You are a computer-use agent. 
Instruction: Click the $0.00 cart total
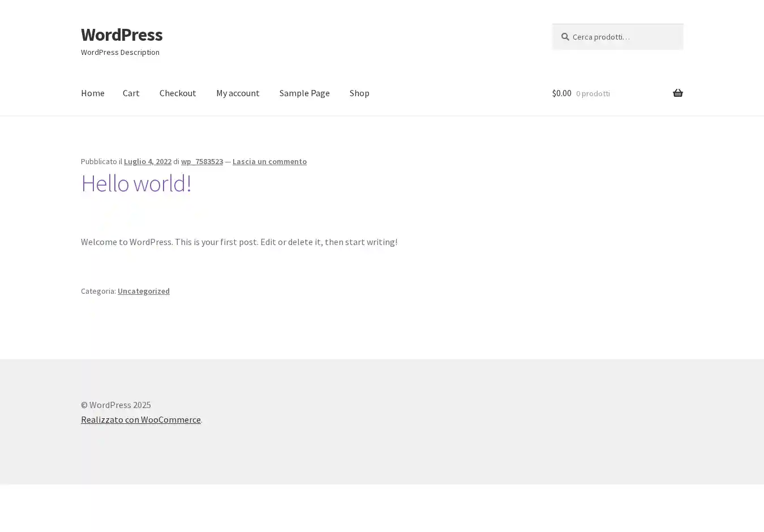pyautogui.click(x=561, y=93)
